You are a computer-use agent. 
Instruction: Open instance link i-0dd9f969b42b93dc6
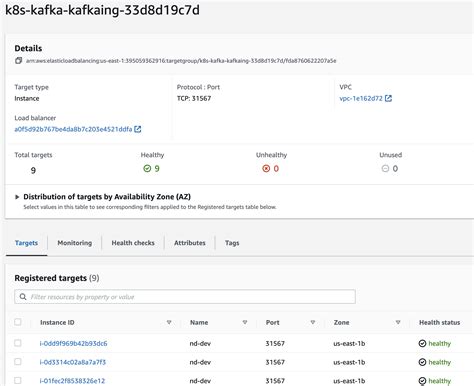click(x=73, y=343)
